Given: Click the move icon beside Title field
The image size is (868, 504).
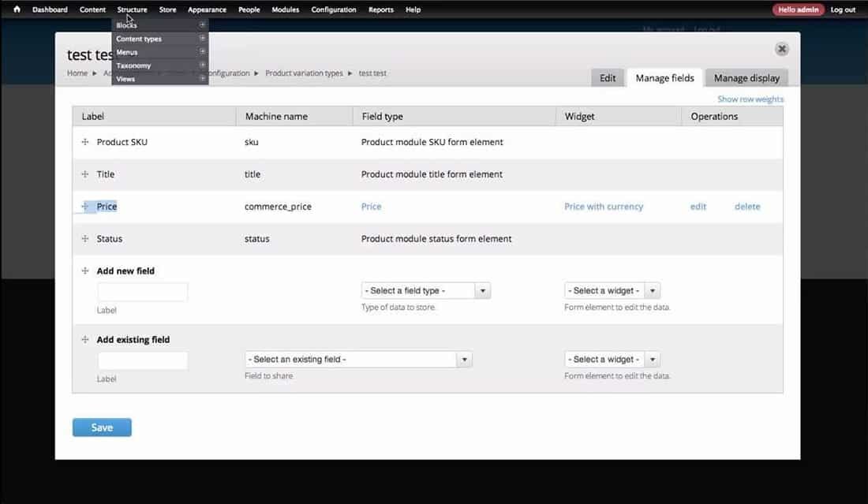Looking at the screenshot, I should [x=85, y=174].
